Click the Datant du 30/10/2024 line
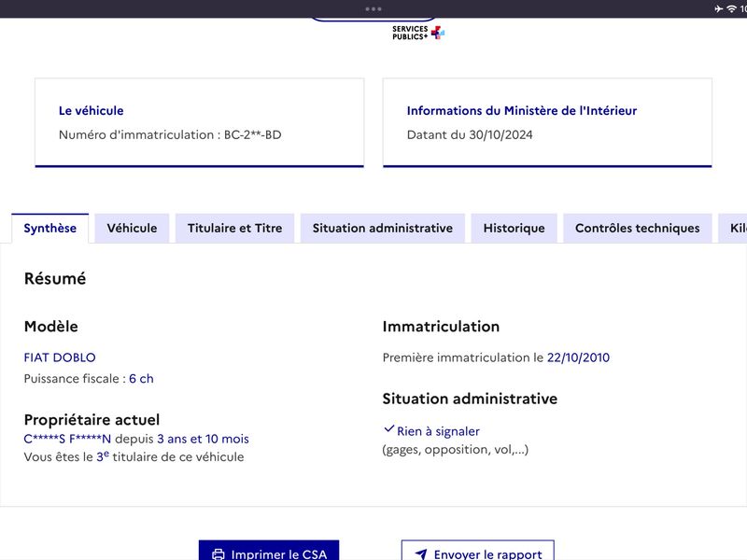Image resolution: width=747 pixels, height=560 pixels. [470, 134]
